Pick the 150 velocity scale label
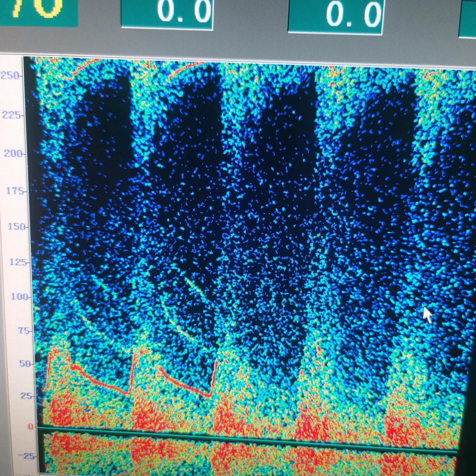 (15, 227)
